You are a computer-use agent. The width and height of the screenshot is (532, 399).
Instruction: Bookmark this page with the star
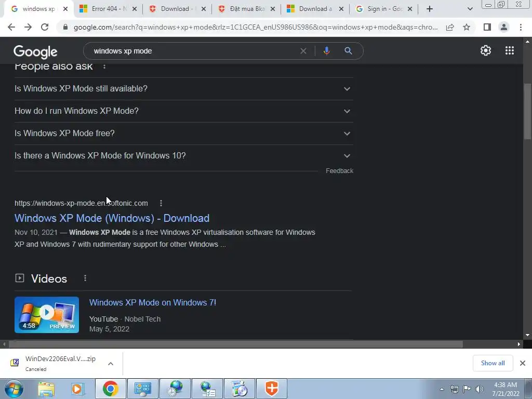467,27
